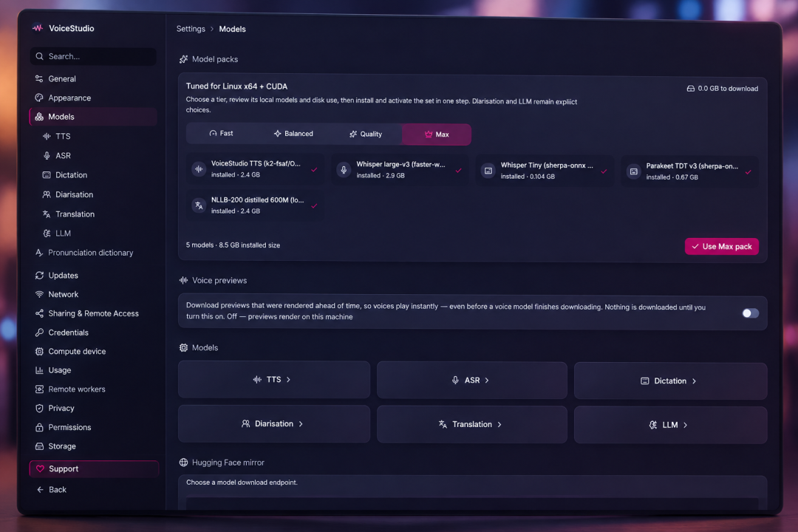Open the Dictation models card chevron
Image resolution: width=798 pixels, height=532 pixels.
click(694, 381)
